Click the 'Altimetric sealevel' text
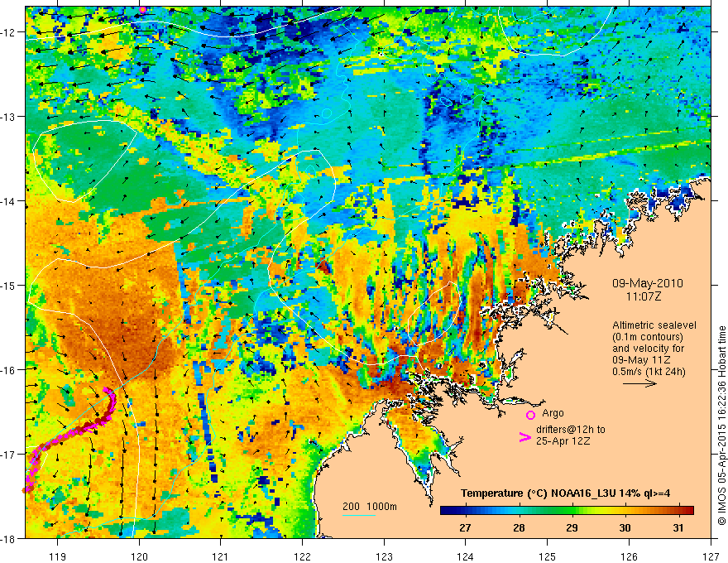This screenshot has width=728, height=563. pyautogui.click(x=654, y=325)
